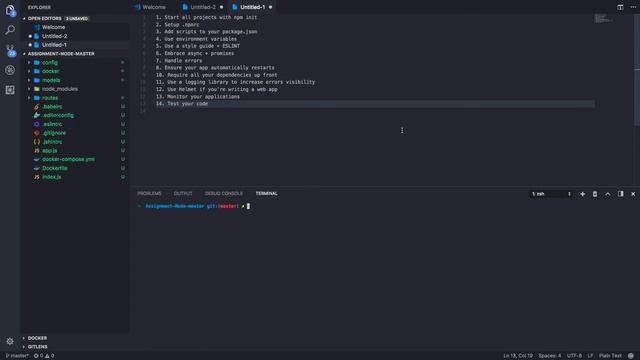640x360 pixels.
Task: Open the Dockerfile in explorer
Action: click(x=55, y=168)
